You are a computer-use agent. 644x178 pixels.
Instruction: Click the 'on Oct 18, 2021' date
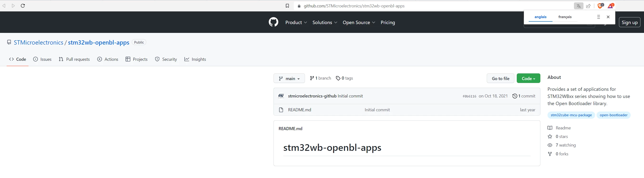point(493,96)
